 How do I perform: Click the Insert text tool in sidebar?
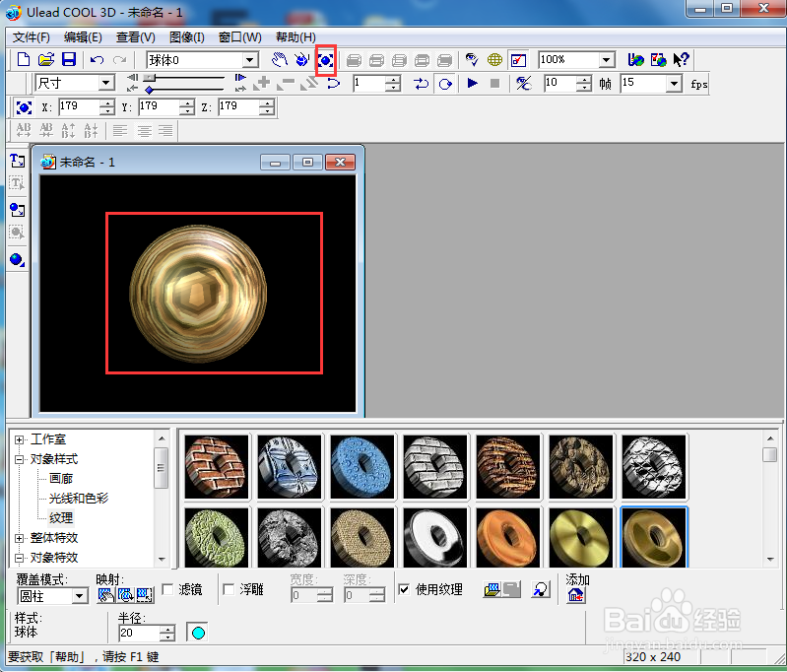click(x=17, y=161)
